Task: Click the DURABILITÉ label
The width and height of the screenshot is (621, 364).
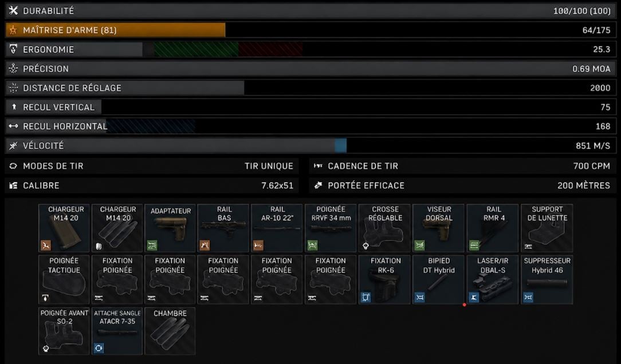Action: tap(48, 11)
